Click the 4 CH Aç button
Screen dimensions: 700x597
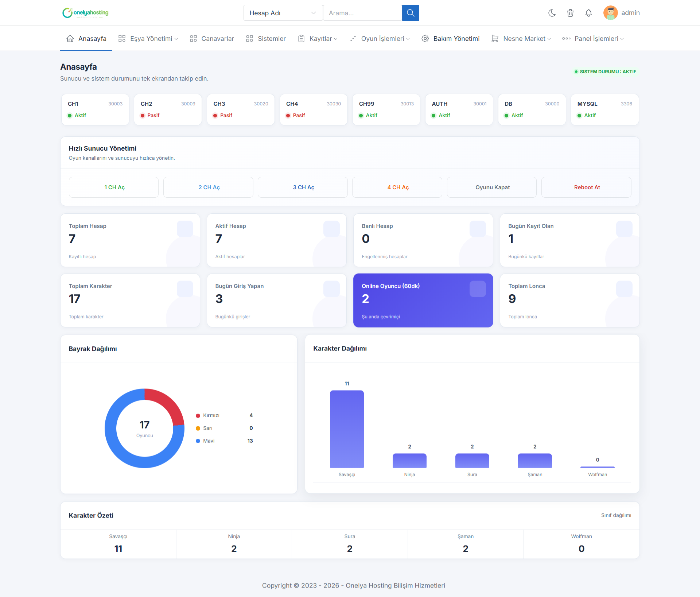tap(397, 187)
